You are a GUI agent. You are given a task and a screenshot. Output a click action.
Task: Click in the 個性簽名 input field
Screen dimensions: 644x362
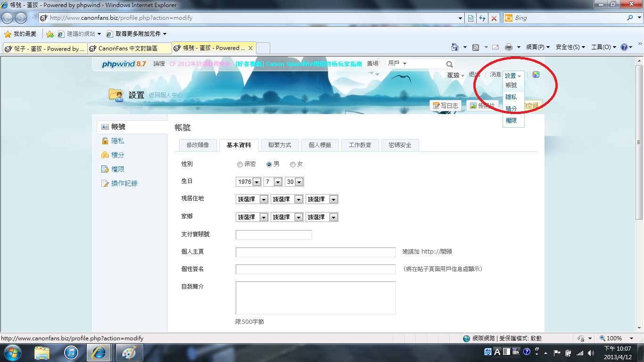click(x=316, y=269)
